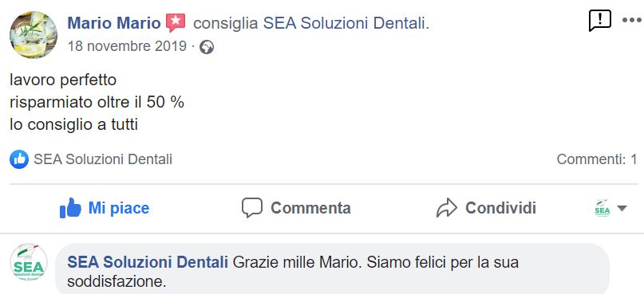Open the three-dot post options menu
The height and width of the screenshot is (294, 644).
[632, 20]
